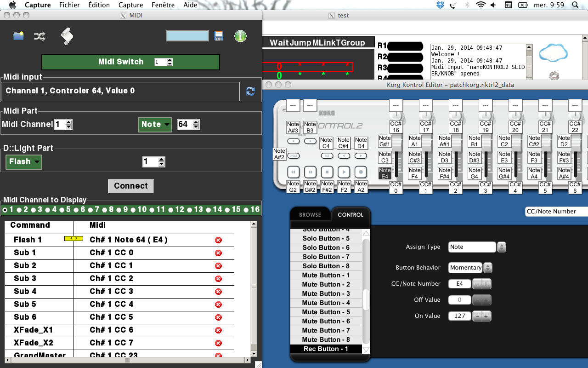Click the new folder icon in MIDI window
Screen dimensions: 588x368
pos(18,36)
